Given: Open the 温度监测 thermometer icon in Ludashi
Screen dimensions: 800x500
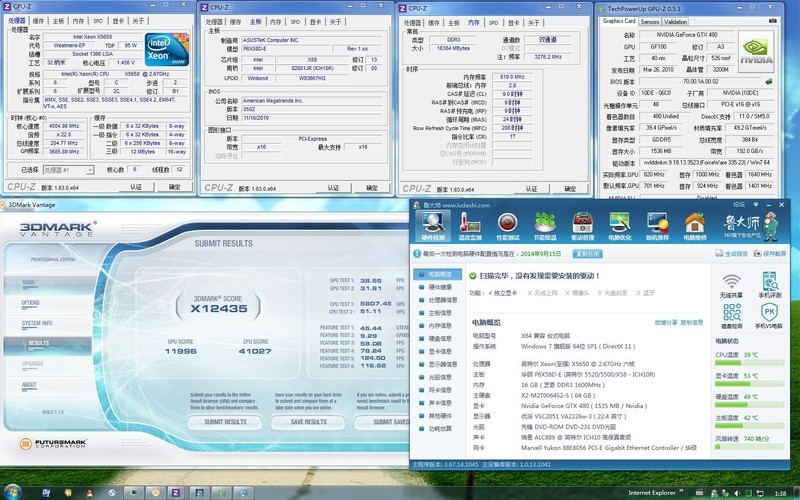Looking at the screenshot, I should pos(470,226).
